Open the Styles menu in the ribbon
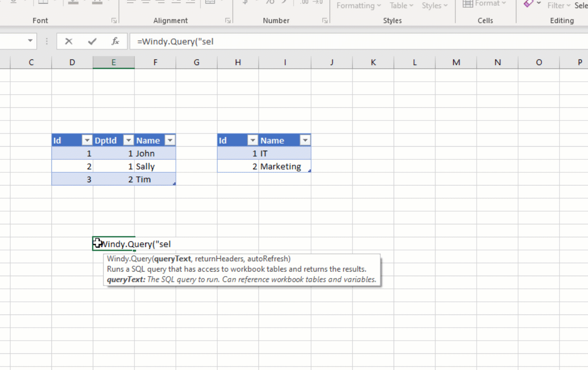 tap(434, 5)
